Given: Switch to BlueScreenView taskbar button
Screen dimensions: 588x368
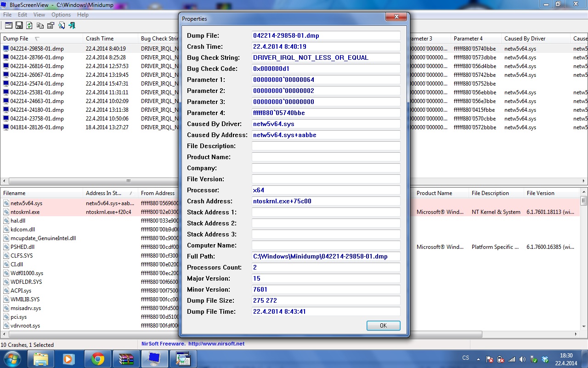Looking at the screenshot, I should point(154,359).
